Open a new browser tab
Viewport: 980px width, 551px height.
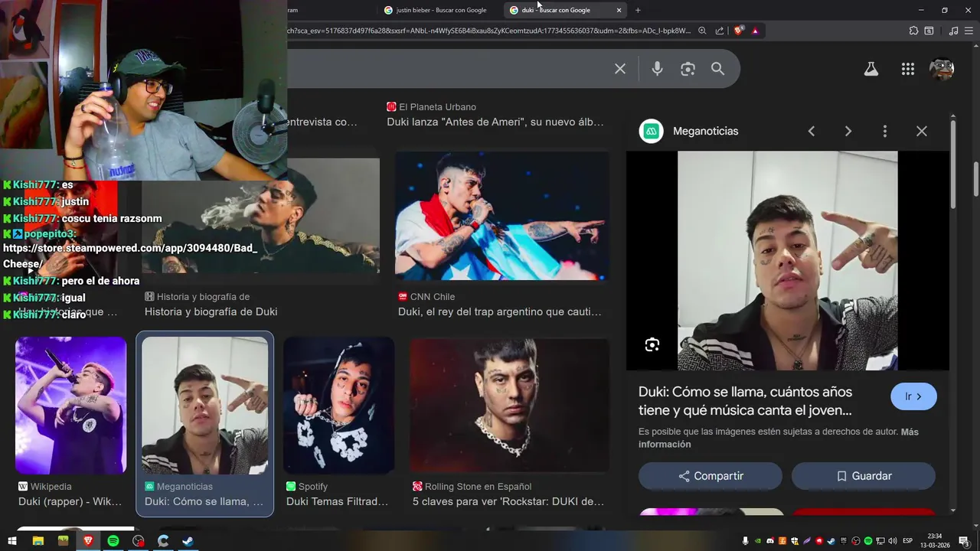tap(638, 10)
